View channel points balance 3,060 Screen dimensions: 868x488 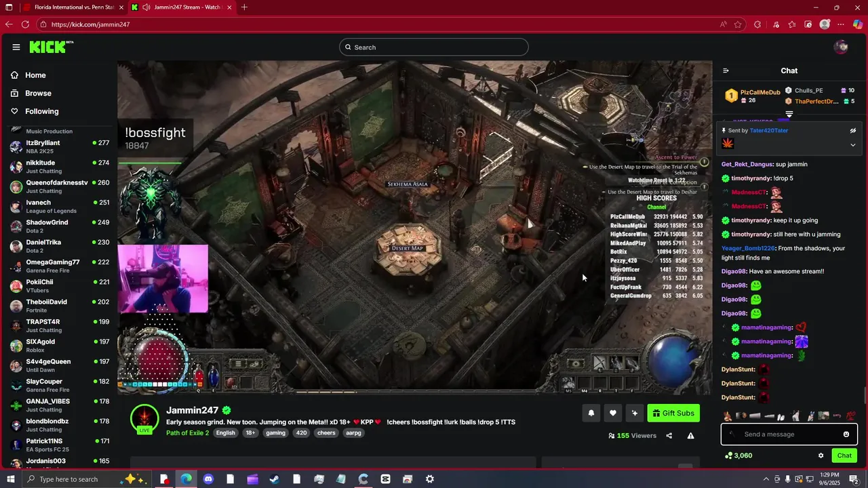tap(738, 455)
